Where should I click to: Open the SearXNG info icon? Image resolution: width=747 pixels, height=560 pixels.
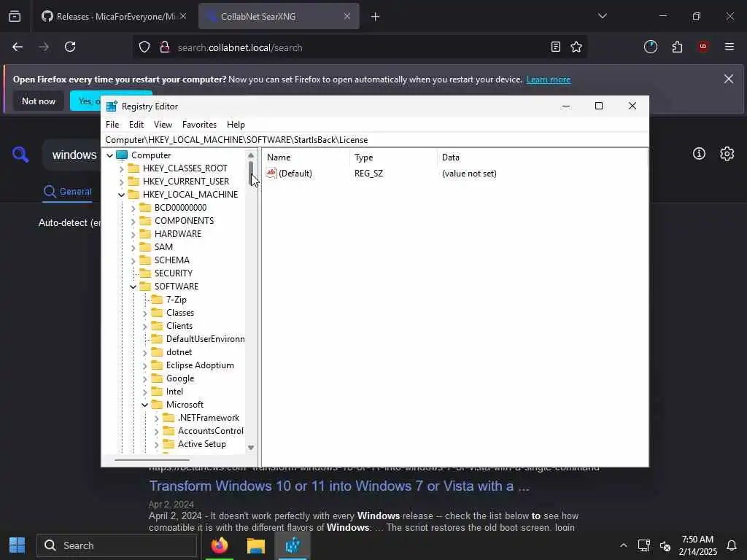699,153
